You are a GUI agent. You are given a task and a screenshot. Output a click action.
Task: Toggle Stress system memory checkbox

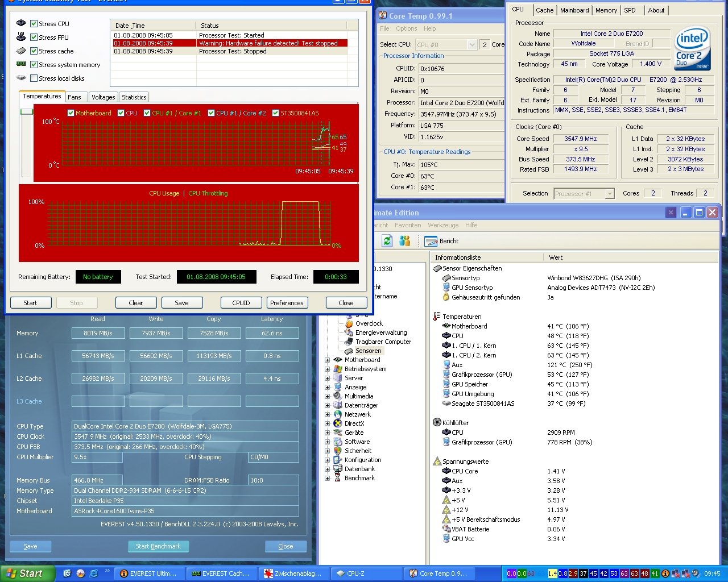(x=34, y=65)
